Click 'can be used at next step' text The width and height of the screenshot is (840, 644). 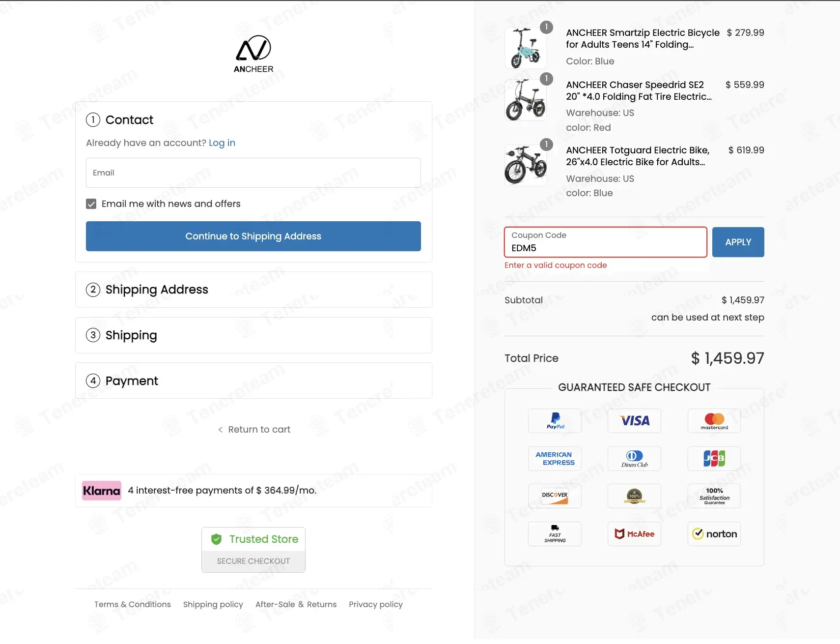click(x=707, y=318)
